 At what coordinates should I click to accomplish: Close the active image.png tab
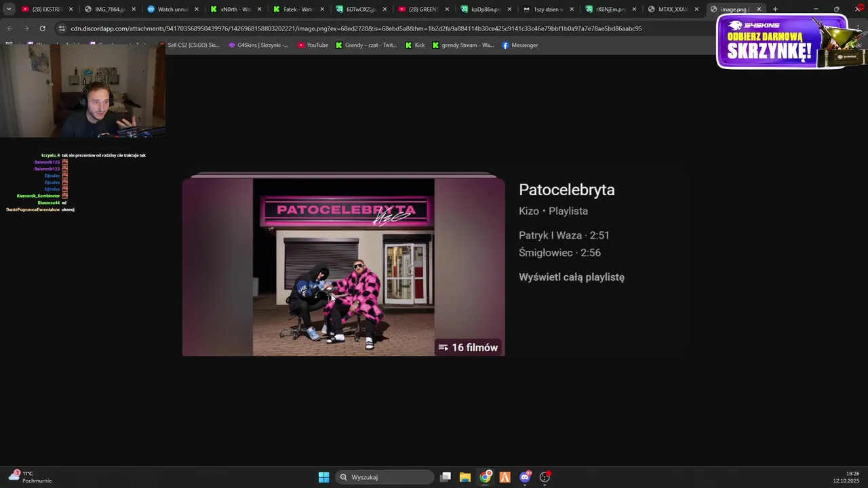pyautogui.click(x=759, y=9)
